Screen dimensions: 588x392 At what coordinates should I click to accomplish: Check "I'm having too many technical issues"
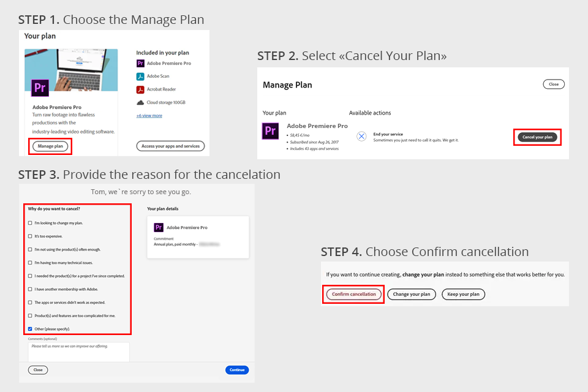click(x=30, y=262)
